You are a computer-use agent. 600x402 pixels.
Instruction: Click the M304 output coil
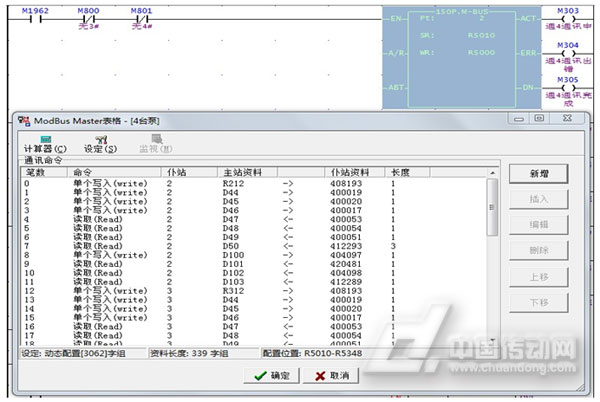(x=567, y=53)
